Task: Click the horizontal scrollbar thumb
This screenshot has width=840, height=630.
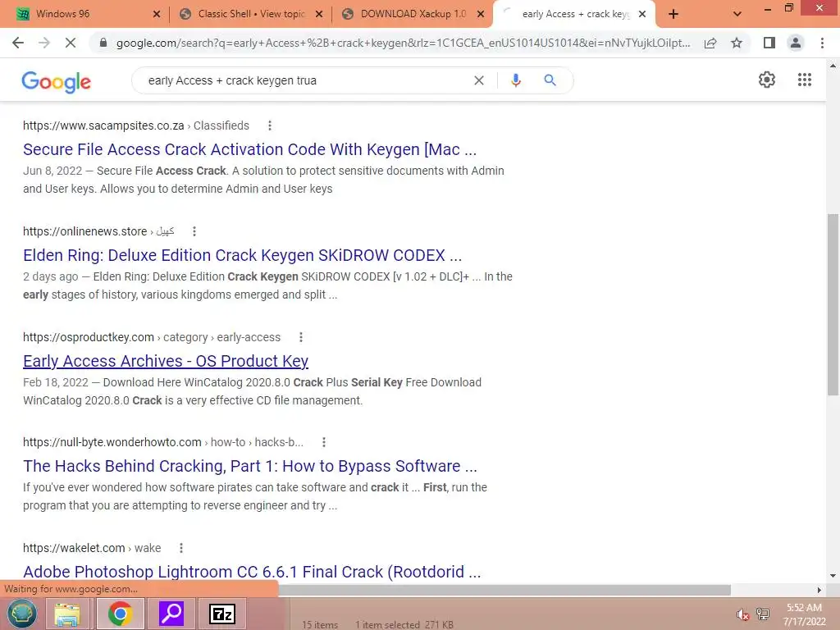Action: click(x=504, y=590)
